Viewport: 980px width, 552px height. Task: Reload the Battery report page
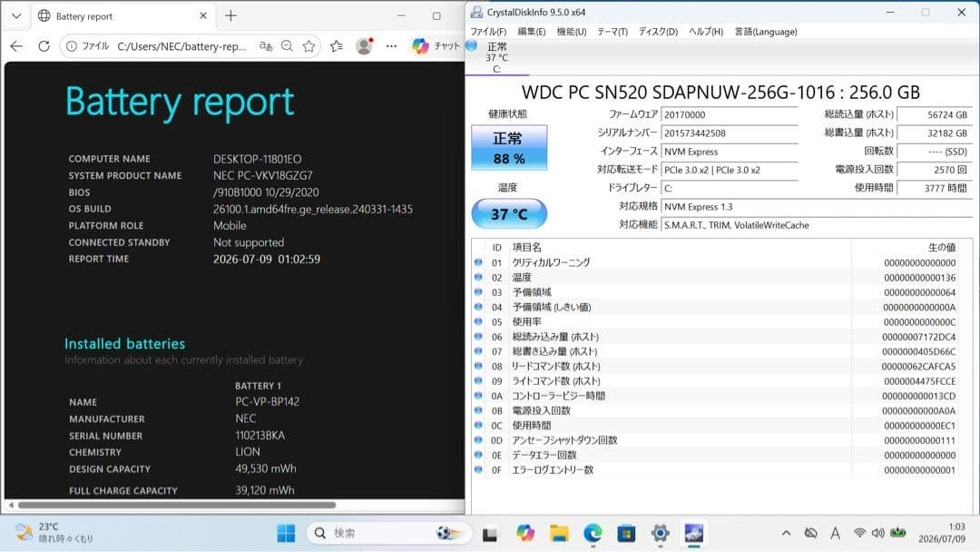pos(44,45)
